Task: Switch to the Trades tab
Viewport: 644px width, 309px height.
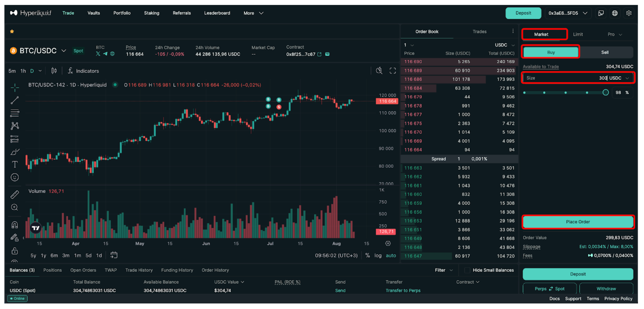Action: coord(479,32)
